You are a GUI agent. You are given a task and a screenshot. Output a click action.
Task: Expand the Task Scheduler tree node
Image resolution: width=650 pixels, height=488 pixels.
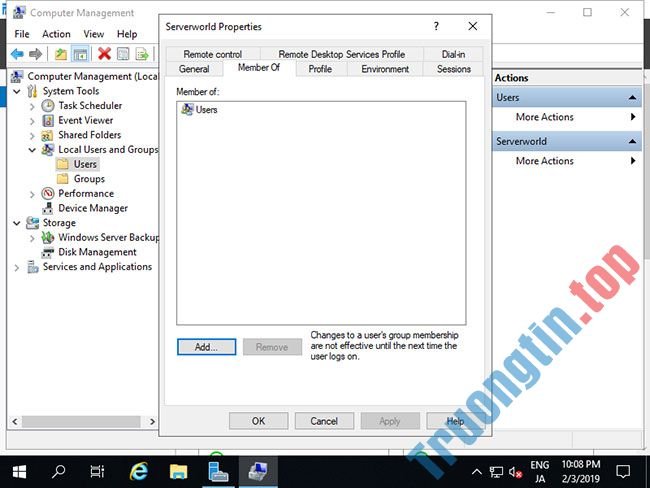[32, 106]
